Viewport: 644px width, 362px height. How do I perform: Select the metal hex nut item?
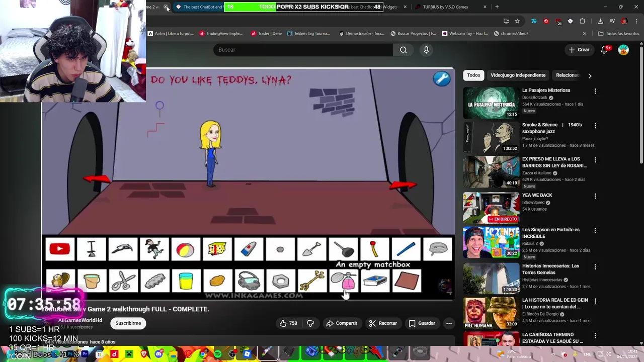(280, 281)
